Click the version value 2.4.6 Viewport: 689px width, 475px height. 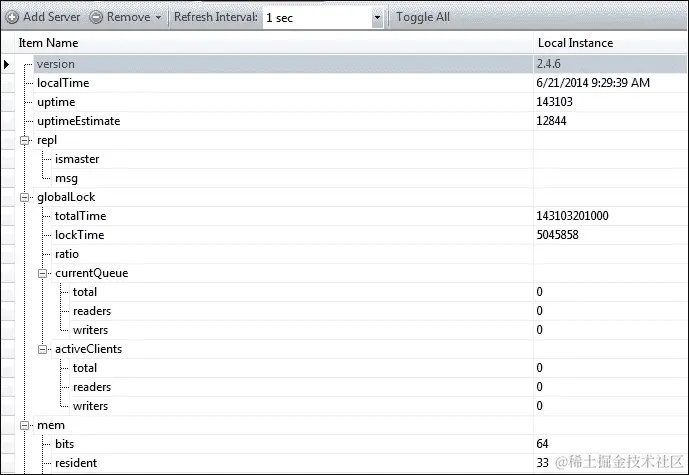[548, 64]
